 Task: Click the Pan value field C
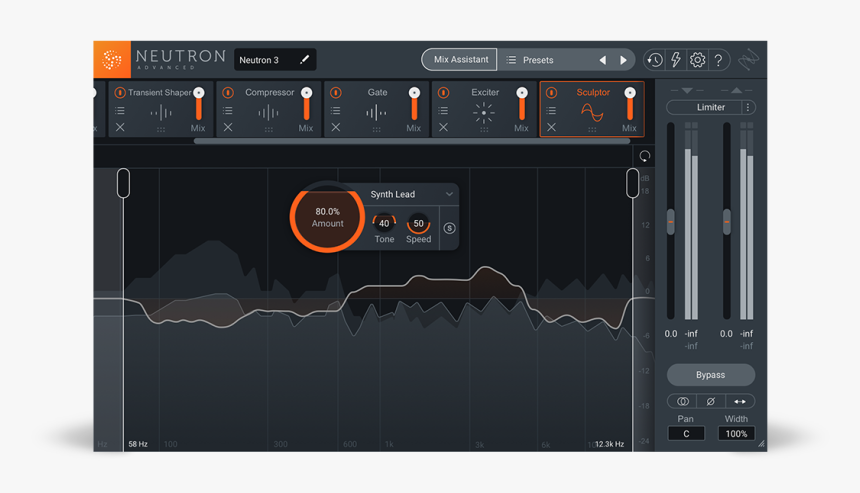686,434
